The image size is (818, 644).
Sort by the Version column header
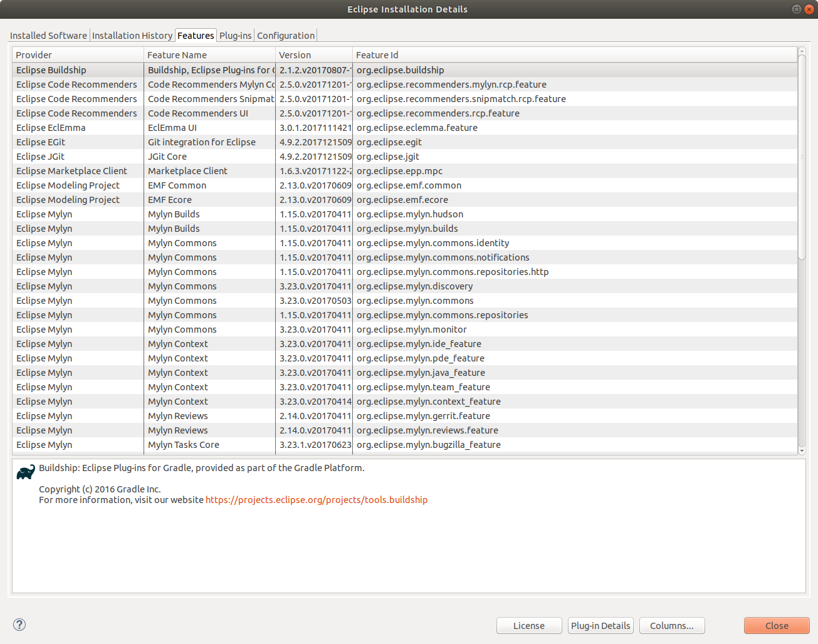click(314, 55)
